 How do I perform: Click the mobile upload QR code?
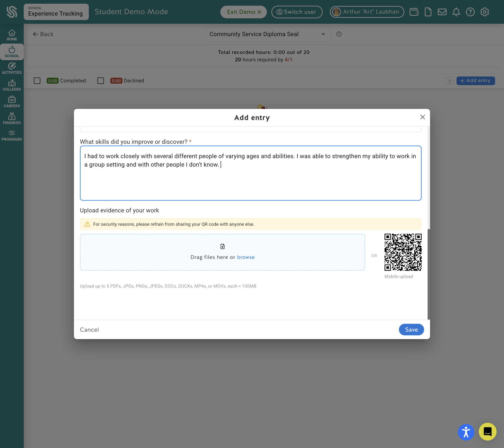pos(403,252)
